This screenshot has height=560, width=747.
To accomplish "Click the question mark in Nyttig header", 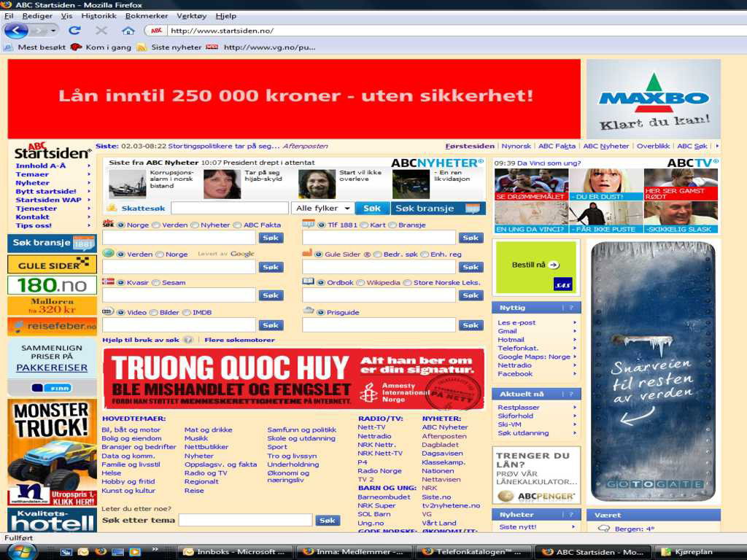I will [571, 308].
